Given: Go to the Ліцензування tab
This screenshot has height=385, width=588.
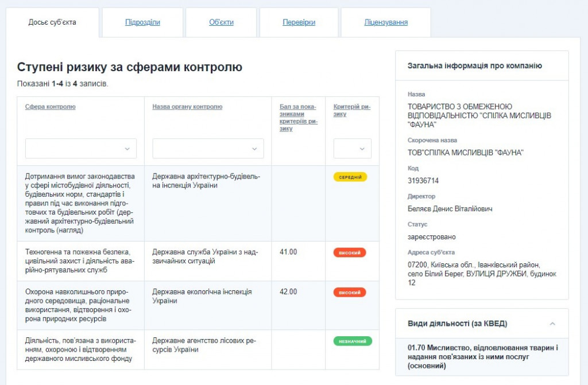Looking at the screenshot, I should point(386,22).
